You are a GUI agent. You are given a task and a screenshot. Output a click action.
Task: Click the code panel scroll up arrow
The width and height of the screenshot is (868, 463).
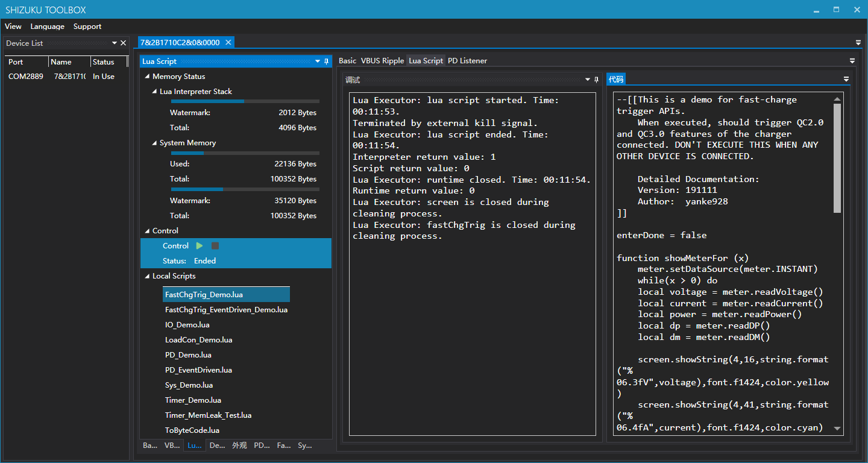tap(837, 99)
